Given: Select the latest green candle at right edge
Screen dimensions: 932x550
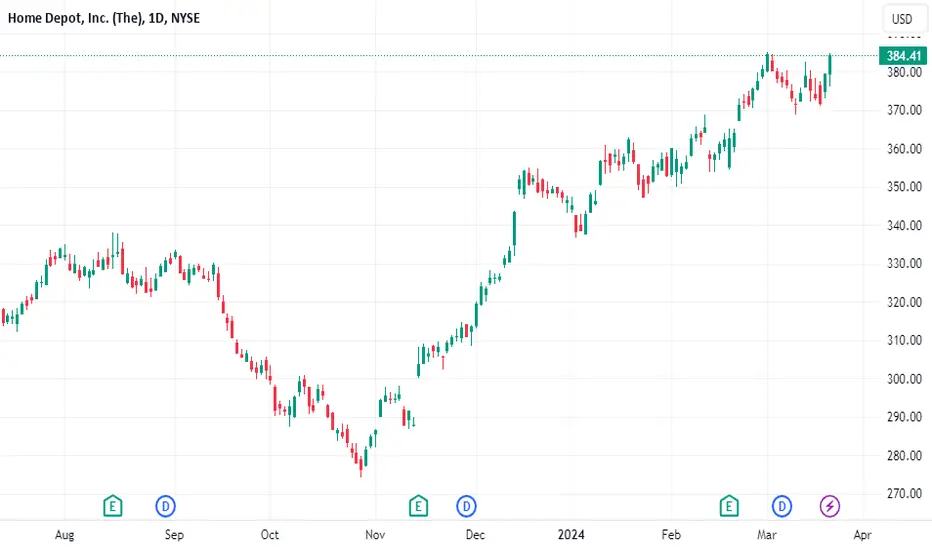Looking at the screenshot, I should [x=830, y=68].
